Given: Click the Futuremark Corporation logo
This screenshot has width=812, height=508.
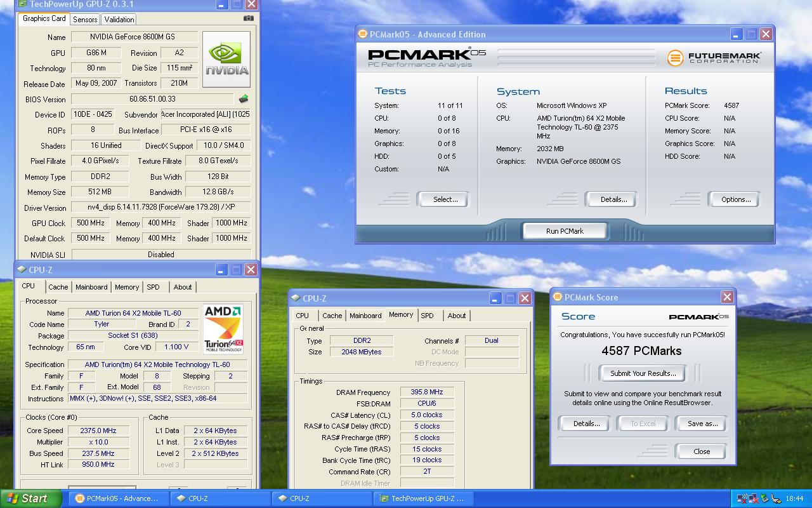Looking at the screenshot, I should 714,58.
